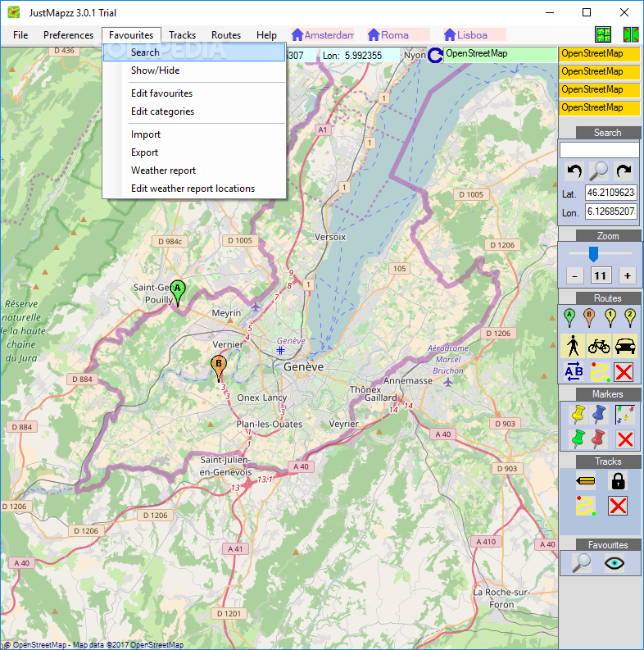Open the Help menu

pos(266,35)
